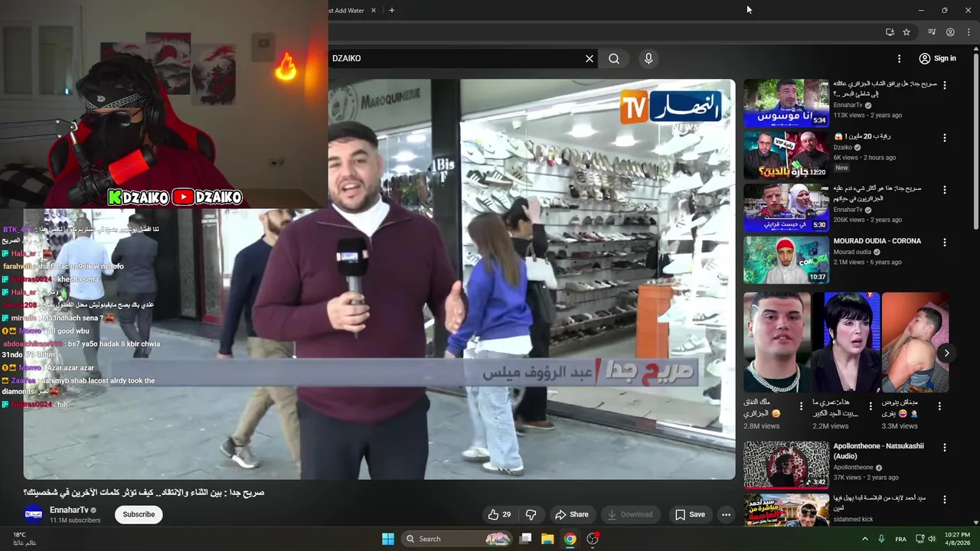Open EnnaharTv channel avatar

pyautogui.click(x=34, y=514)
